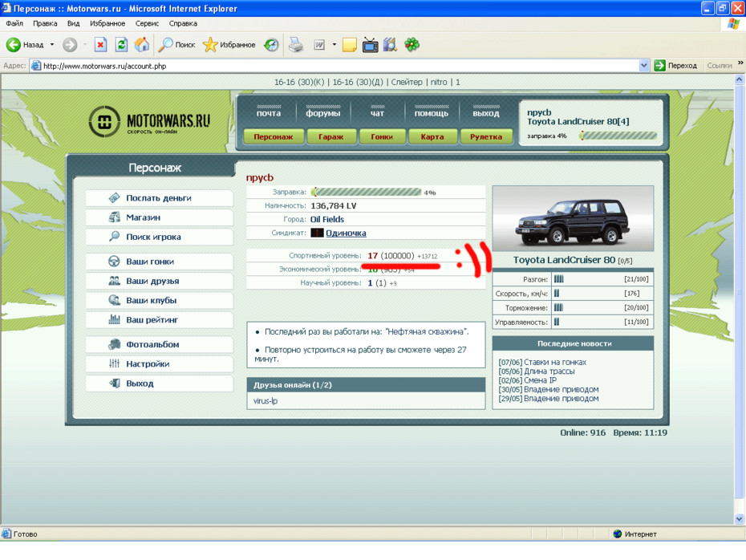The height and width of the screenshot is (560, 746).
Task: Open news item Ставки на гонках
Action: tap(555, 362)
